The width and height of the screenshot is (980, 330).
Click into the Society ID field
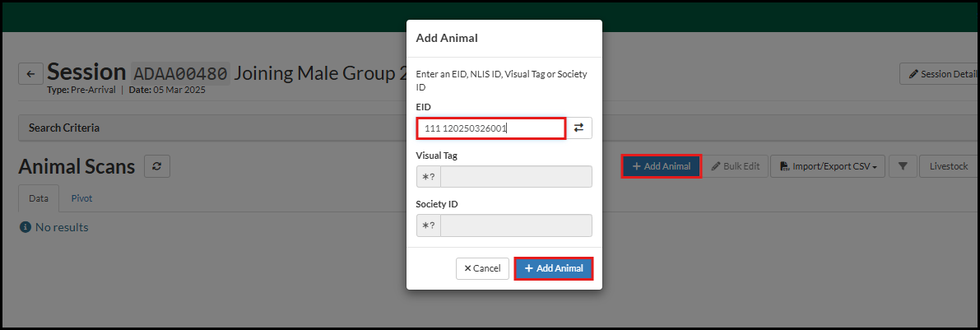tap(516, 225)
